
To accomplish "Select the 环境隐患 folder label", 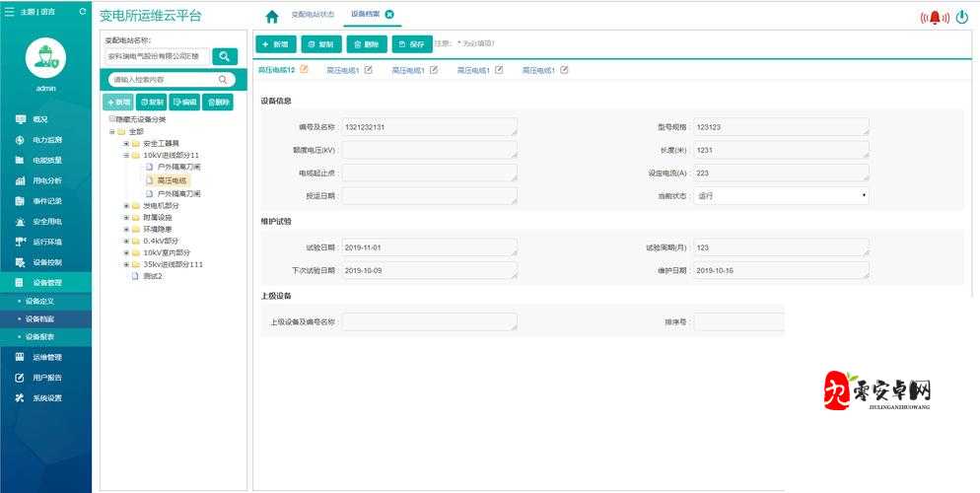I will (158, 230).
